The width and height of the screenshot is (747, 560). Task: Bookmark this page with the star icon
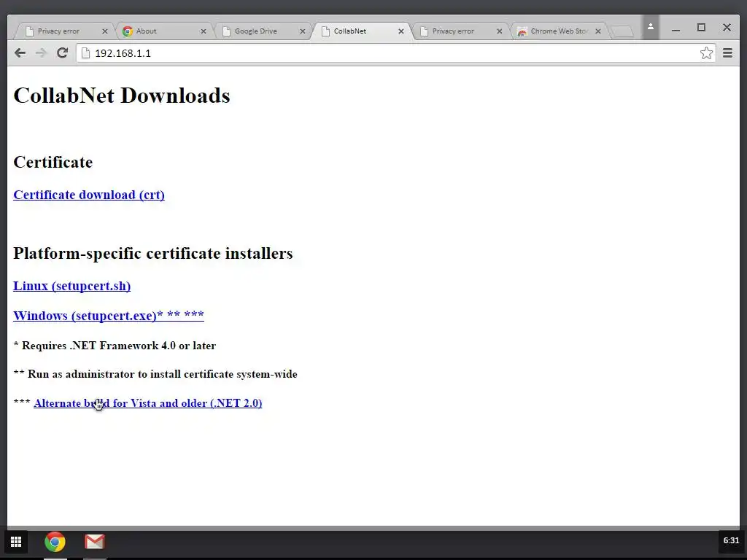pyautogui.click(x=706, y=52)
